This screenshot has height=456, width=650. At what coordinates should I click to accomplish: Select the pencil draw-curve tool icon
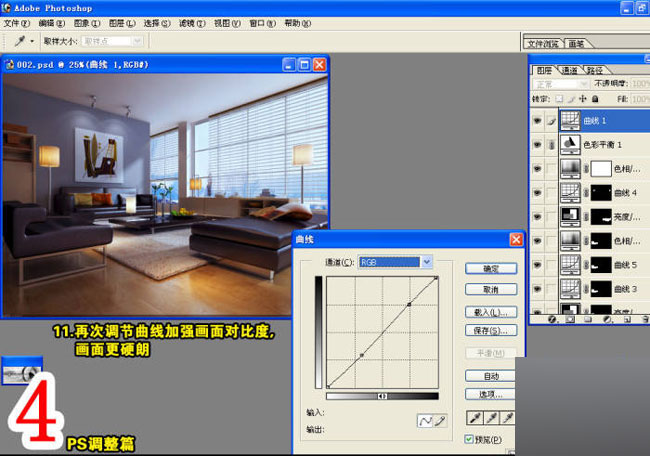pyautogui.click(x=439, y=421)
